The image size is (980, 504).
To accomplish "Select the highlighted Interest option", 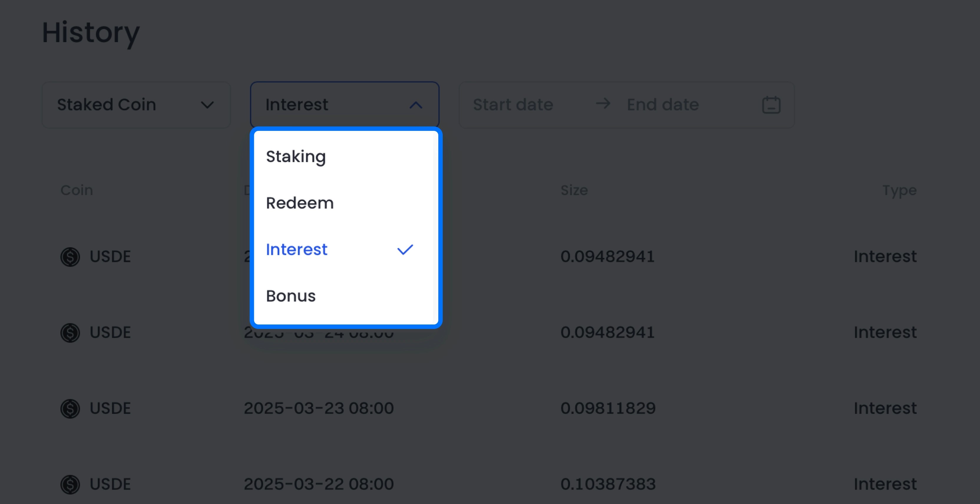I will click(x=297, y=249).
